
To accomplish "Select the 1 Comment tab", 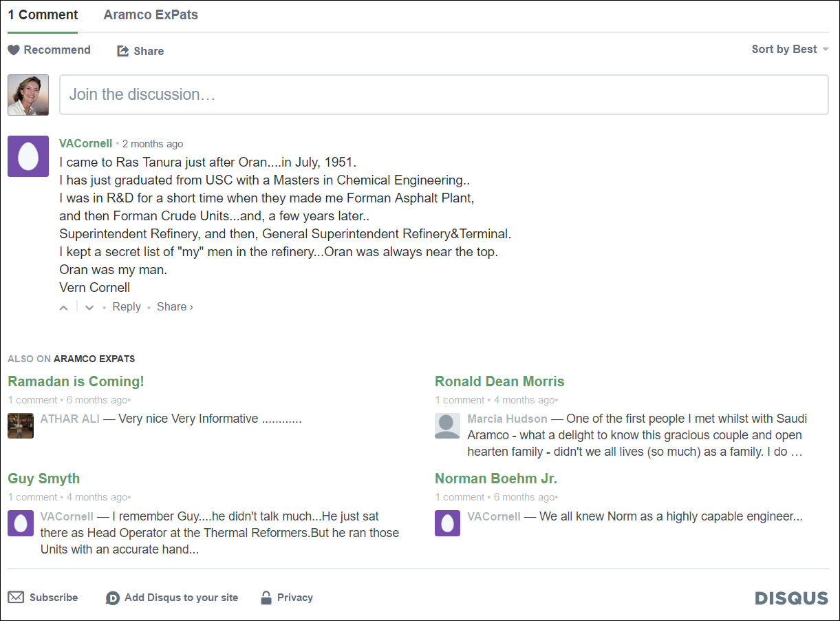I will click(x=43, y=15).
